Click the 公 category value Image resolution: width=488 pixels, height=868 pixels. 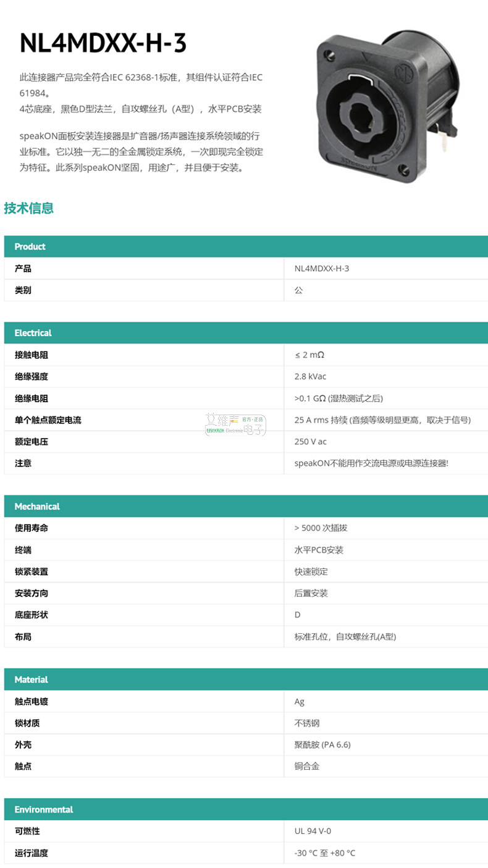(x=298, y=290)
